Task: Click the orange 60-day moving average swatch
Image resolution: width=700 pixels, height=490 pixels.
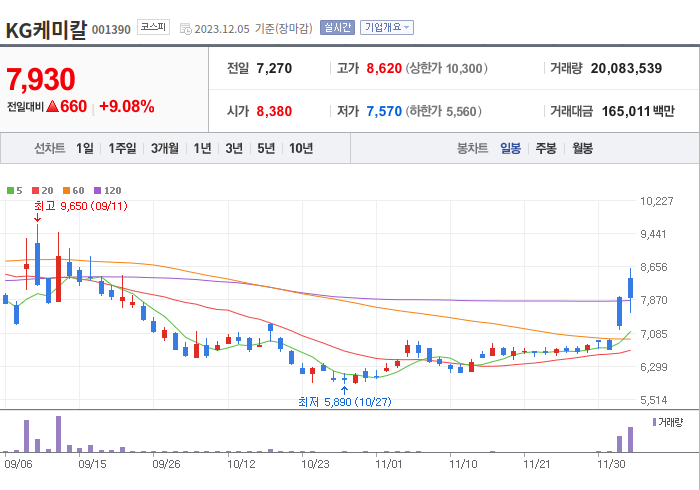Action: tap(67, 191)
